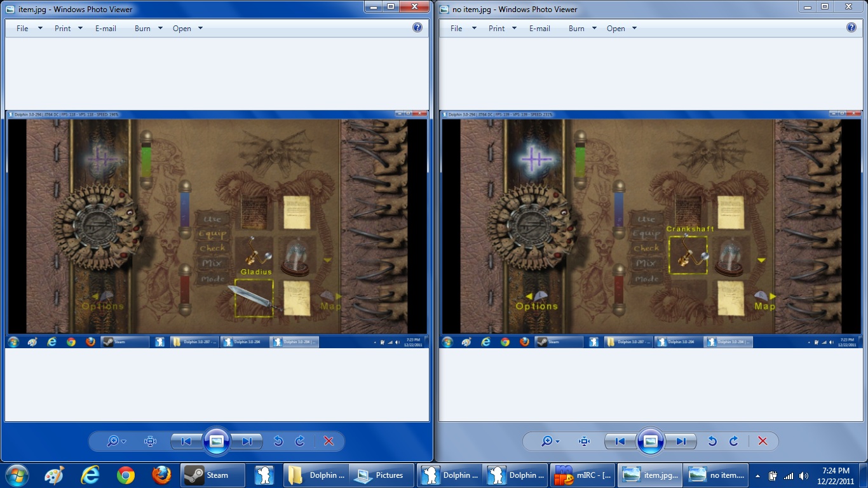The image size is (868, 488).
Task: Open volume control in system tray
Action: [804, 475]
